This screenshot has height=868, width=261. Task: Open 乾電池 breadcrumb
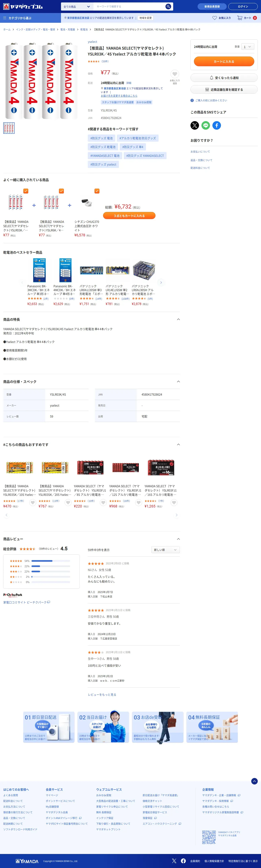point(84,30)
